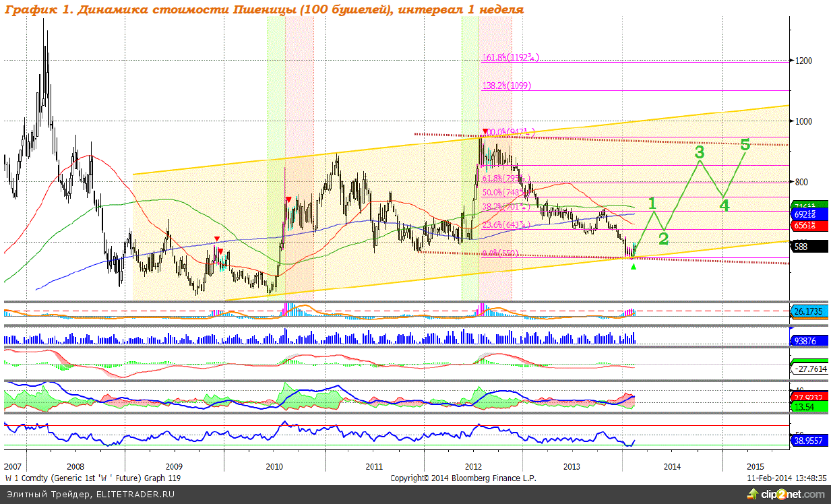Viewport: 831px width, 504px height.
Task: Click the 26.1735 indicator value tag
Action: point(809,312)
